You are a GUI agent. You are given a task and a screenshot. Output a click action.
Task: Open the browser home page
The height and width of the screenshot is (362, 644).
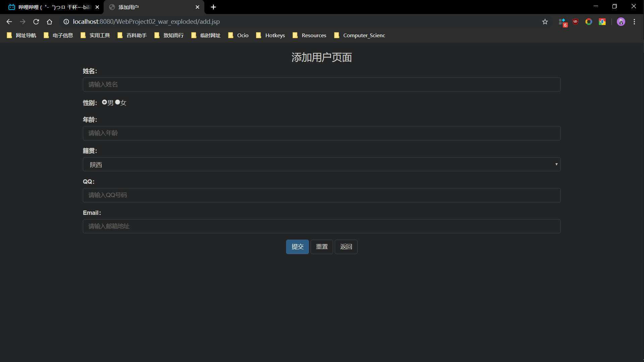tap(49, 22)
